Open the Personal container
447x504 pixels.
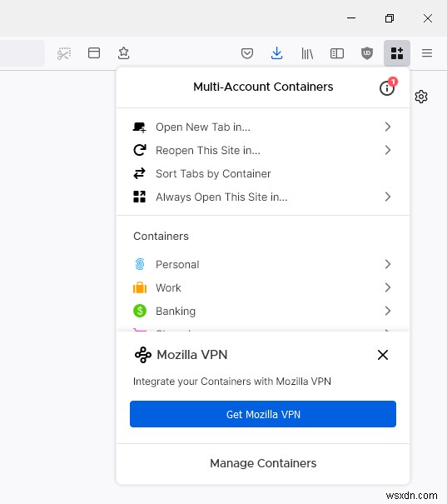tap(263, 264)
